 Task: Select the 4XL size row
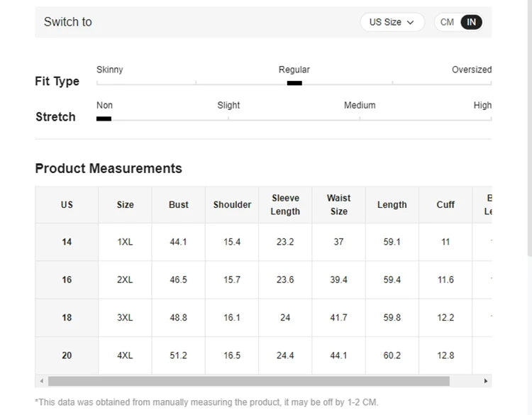point(125,355)
